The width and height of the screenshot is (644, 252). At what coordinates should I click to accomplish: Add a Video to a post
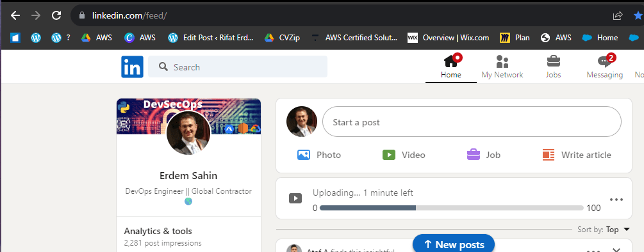(404, 155)
